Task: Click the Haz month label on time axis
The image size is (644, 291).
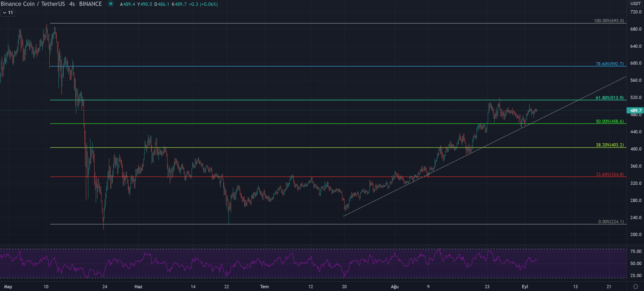Action: (x=138, y=286)
